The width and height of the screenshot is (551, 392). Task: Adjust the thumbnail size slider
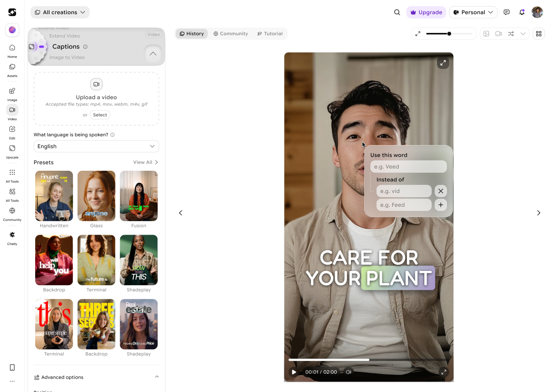pos(449,34)
